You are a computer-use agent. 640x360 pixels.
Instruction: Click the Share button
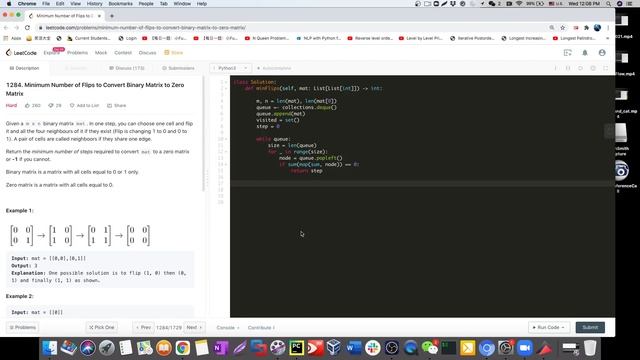pyautogui.click(x=117, y=105)
